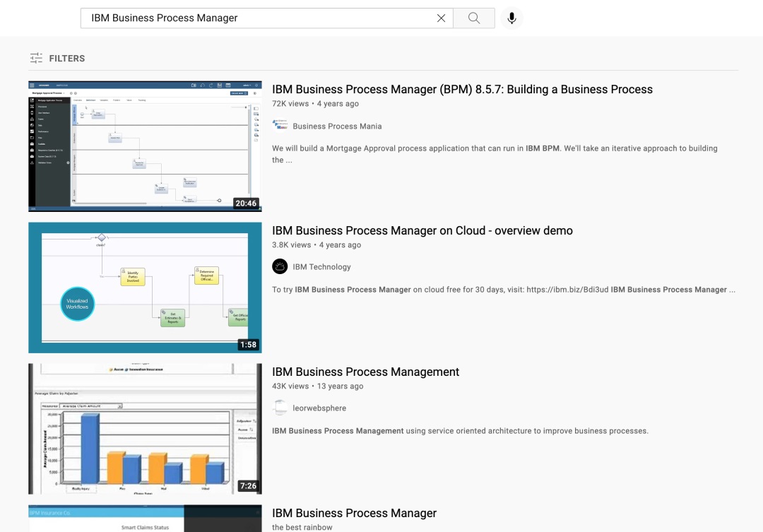Screen dimensions: 763x532
Task: Visit 'the best rainbow' channel
Action: [x=302, y=527]
